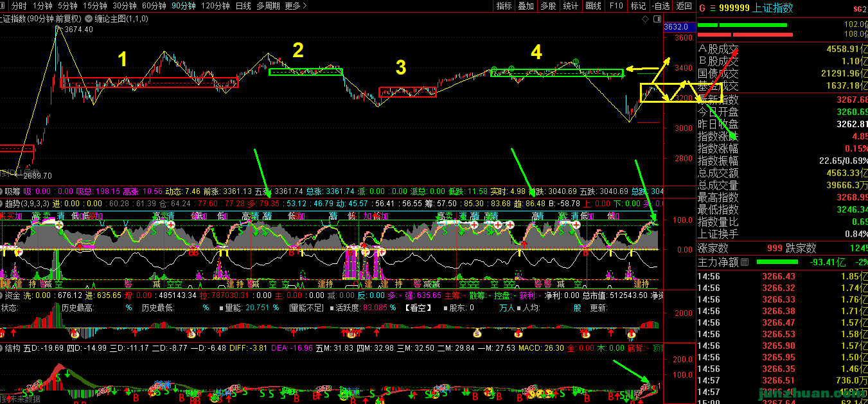Screen dimensions: 868x404
Task: Expand the 缠论主图 indicator dropdown arrow
Action: coord(88,19)
